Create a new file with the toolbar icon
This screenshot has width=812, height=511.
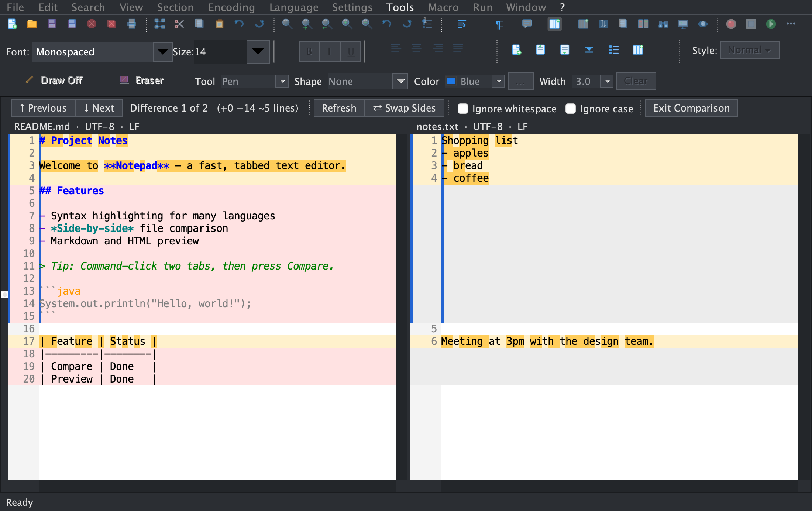(12, 24)
